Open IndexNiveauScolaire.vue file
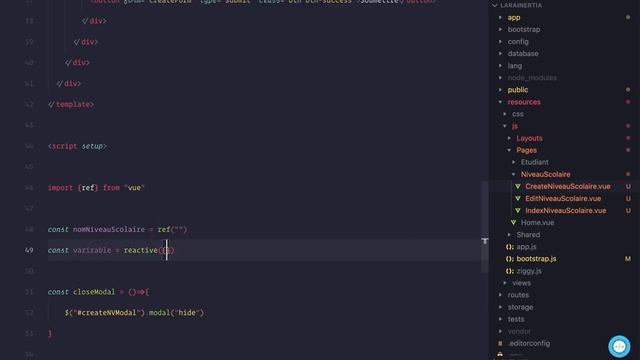The image size is (640, 360). point(565,211)
